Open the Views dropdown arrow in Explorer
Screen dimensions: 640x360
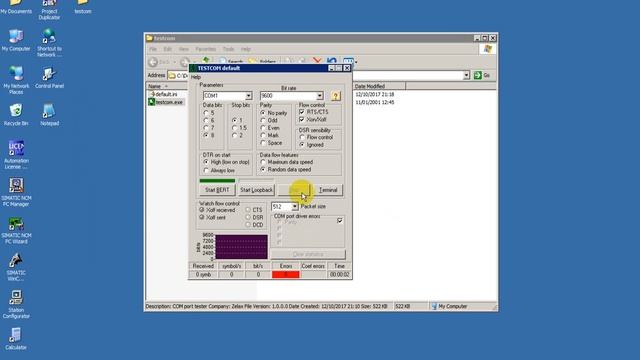tap(356, 62)
